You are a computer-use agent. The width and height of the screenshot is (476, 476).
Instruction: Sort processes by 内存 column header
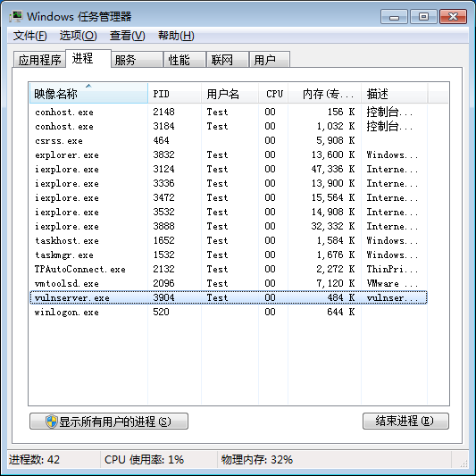pyautogui.click(x=324, y=94)
